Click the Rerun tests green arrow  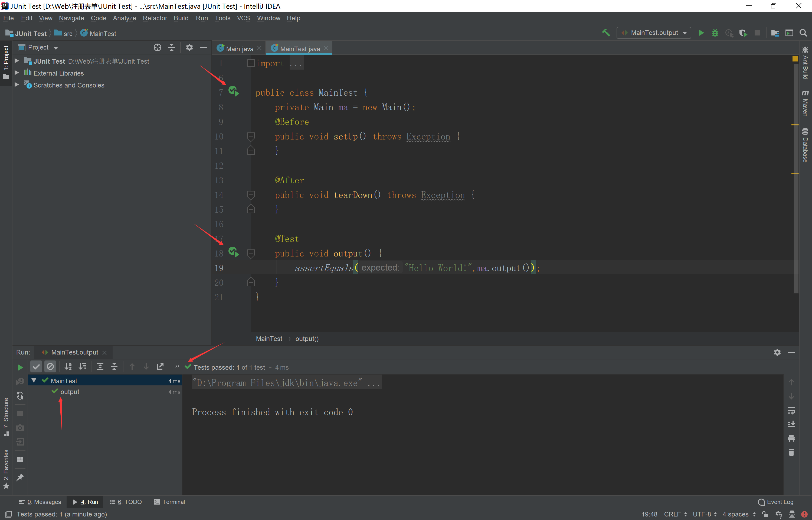pyautogui.click(x=20, y=367)
